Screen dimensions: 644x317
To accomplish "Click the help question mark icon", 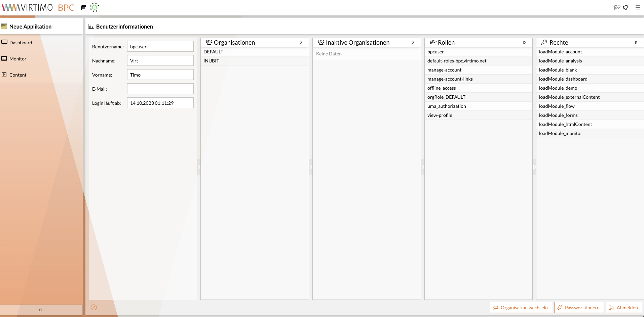I will click(x=94, y=307).
